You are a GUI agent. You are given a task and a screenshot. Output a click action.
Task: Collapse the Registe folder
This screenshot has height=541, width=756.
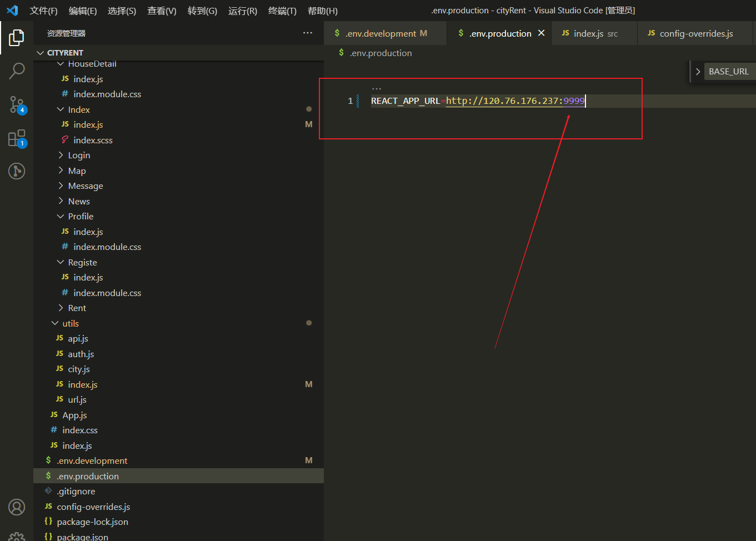[x=178, y=262]
